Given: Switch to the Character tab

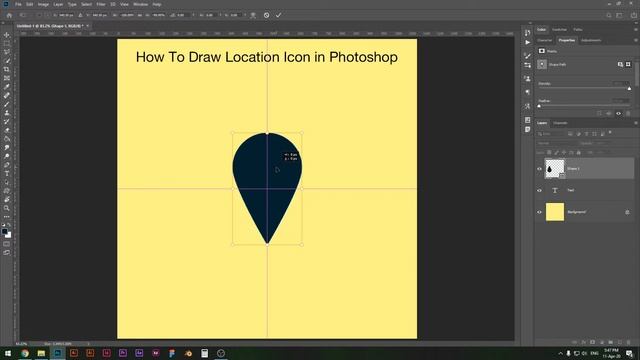Looking at the screenshot, I should tap(544, 40).
